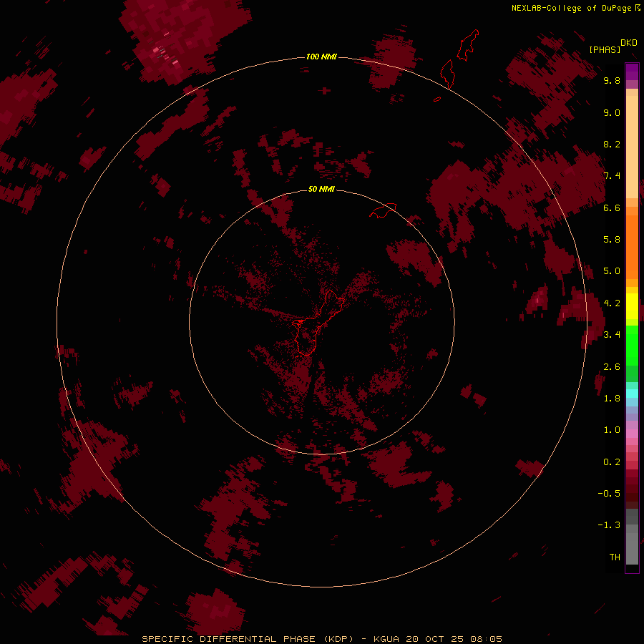The width and height of the screenshot is (644, 644).
Task: Select the 50 NMI range ring label
Action: 321,189
